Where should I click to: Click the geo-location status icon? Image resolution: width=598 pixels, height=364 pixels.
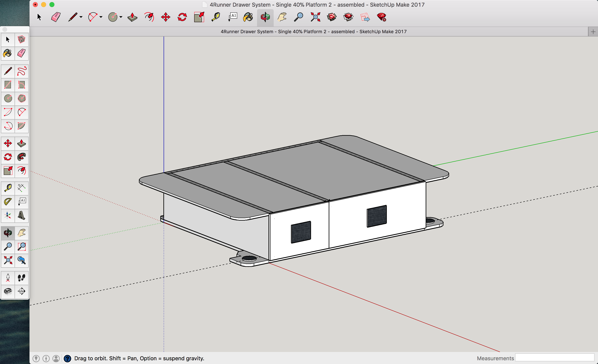pyautogui.click(x=36, y=358)
